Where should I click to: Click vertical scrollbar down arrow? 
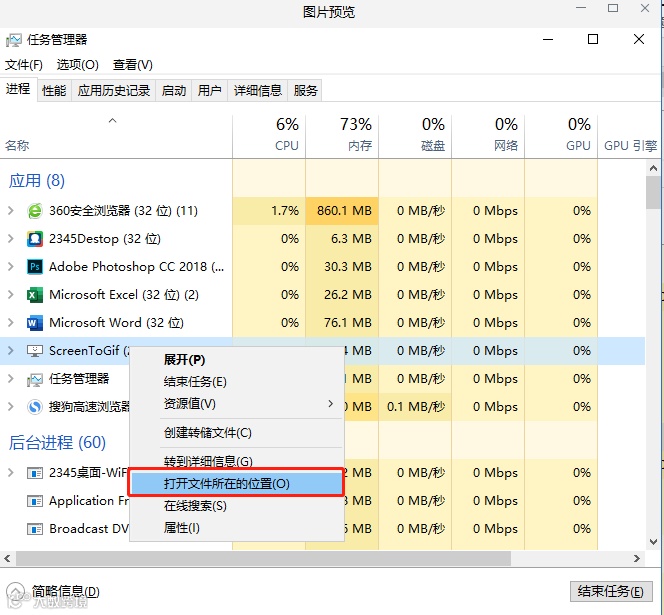click(653, 542)
